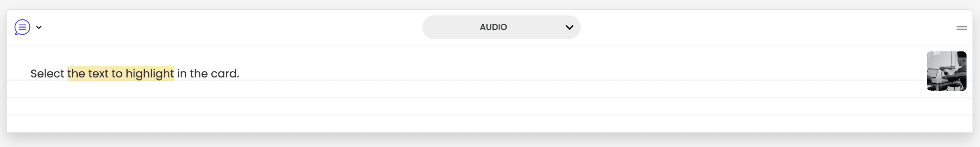Open the AUDIO dropdown
The width and height of the screenshot is (980, 147).
click(x=501, y=27)
